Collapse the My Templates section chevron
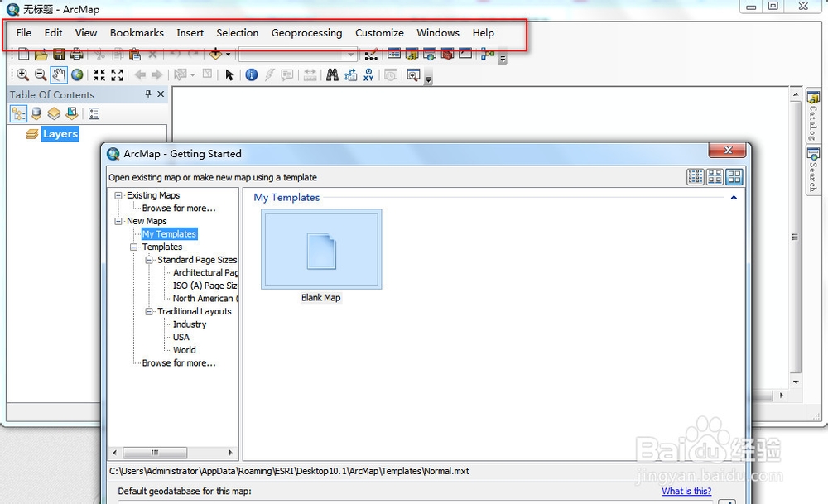Screen dimensions: 828x504 tap(734, 197)
